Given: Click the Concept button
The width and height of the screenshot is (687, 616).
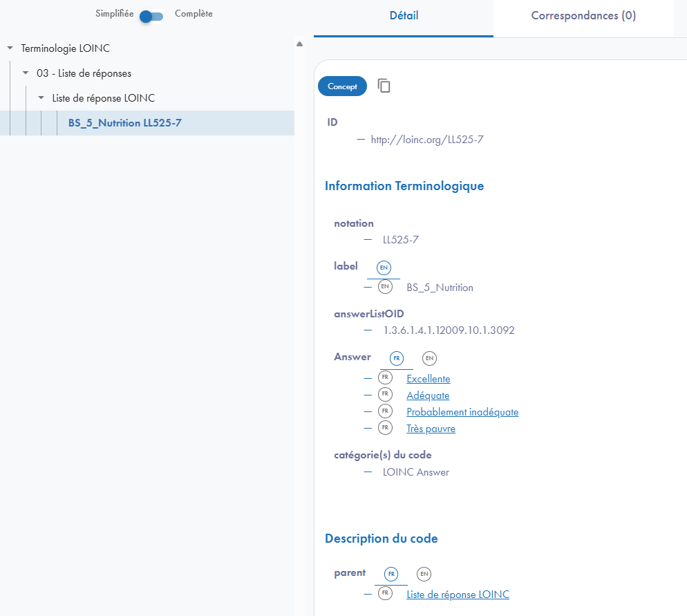Looking at the screenshot, I should point(342,86).
